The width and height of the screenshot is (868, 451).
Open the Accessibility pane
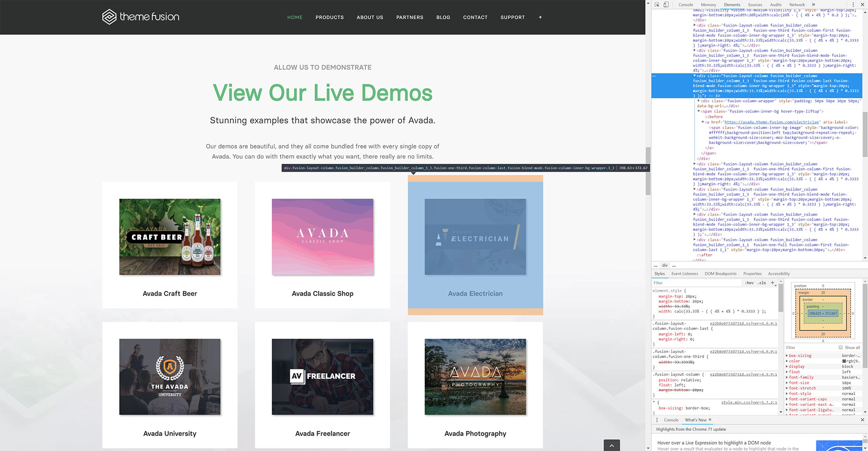[x=779, y=274]
